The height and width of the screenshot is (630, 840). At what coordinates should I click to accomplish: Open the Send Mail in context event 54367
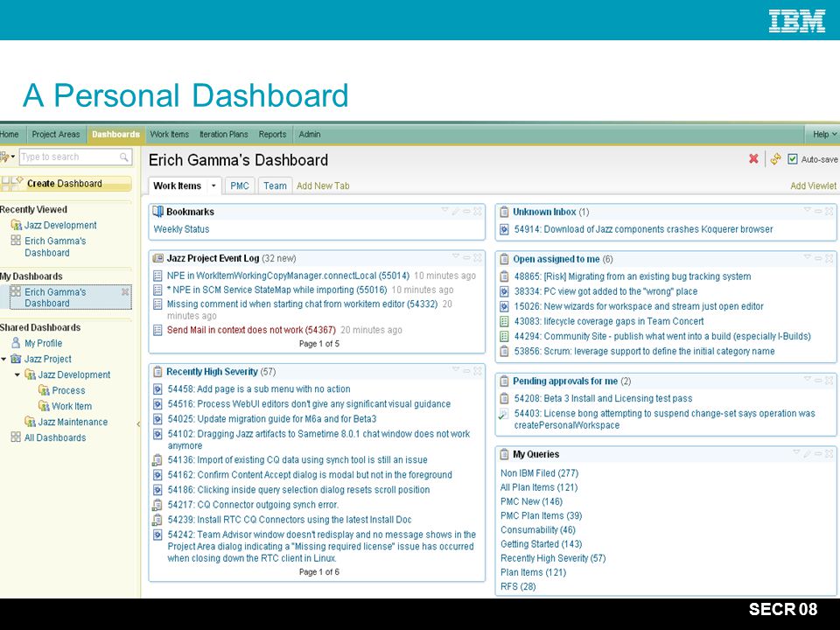point(251,330)
